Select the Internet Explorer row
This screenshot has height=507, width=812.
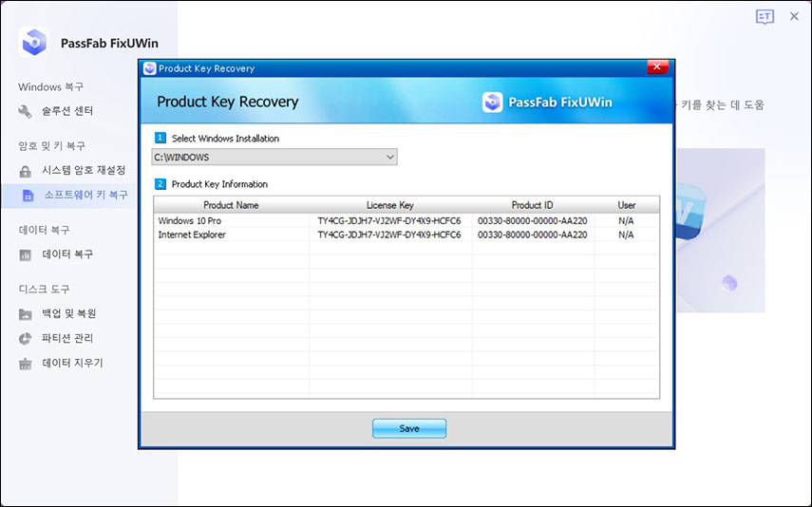click(231, 235)
